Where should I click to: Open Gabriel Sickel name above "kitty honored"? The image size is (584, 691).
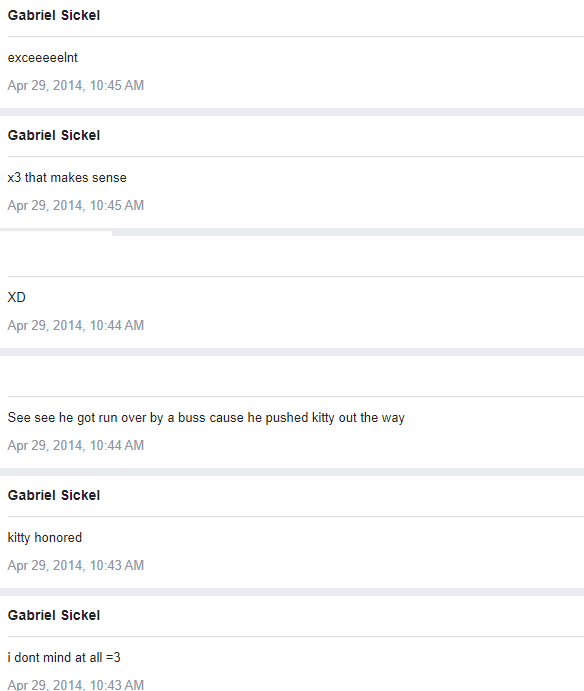click(x=54, y=495)
